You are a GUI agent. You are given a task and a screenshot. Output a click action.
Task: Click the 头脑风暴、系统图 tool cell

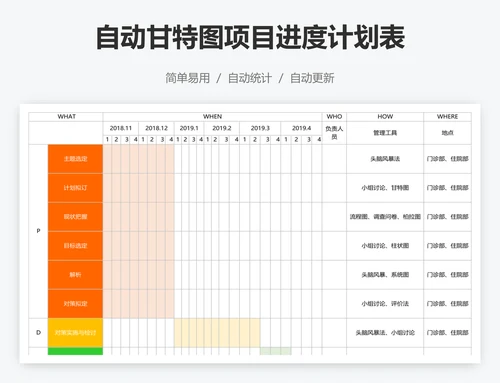coord(385,275)
